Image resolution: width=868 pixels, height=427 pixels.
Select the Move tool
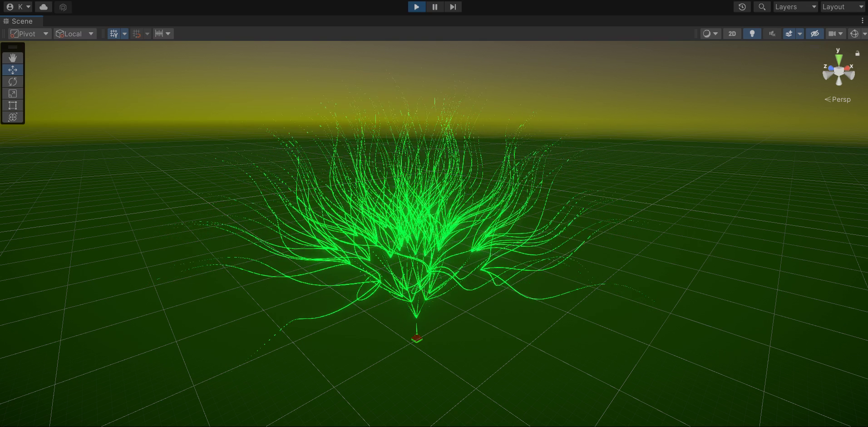[13, 70]
